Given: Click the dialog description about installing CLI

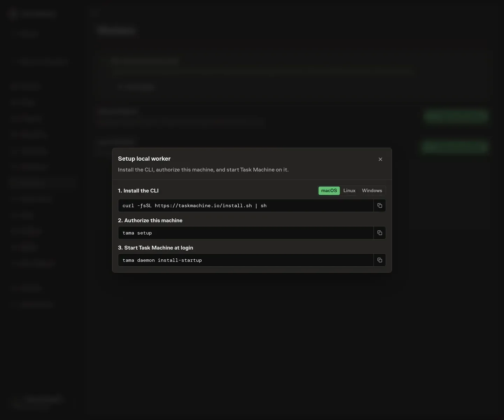Looking at the screenshot, I should (203, 170).
